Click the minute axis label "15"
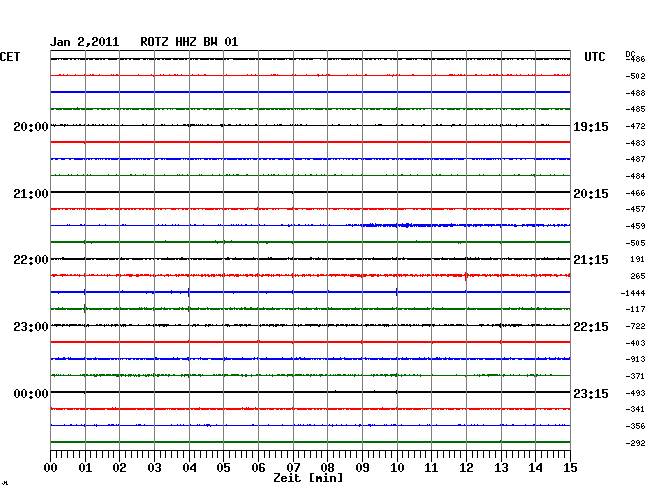The image size is (650, 494). coord(570,468)
